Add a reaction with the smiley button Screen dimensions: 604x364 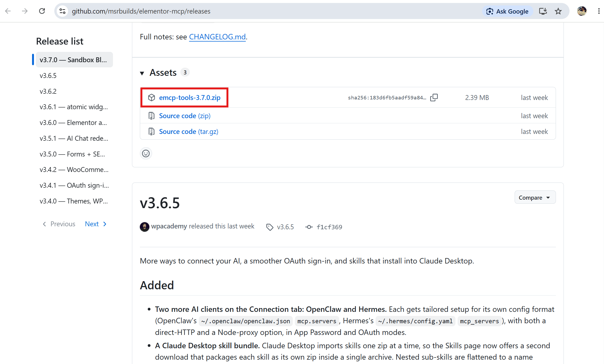point(146,153)
